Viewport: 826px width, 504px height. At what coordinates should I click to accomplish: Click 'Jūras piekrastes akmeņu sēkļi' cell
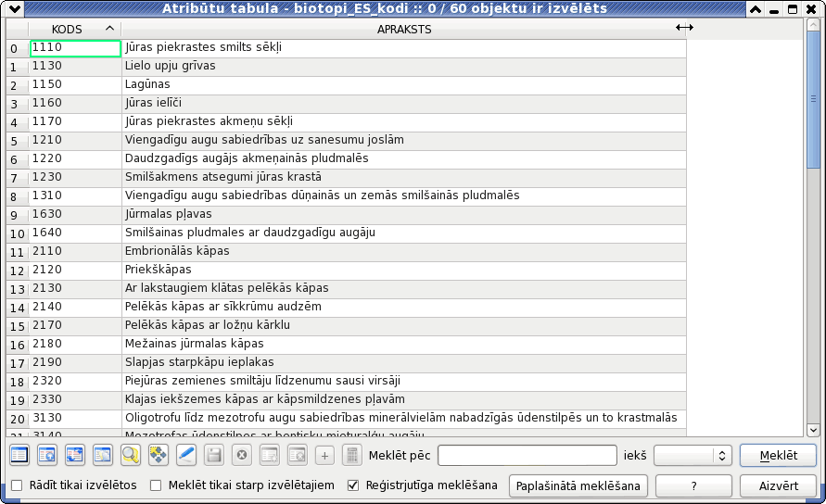pyautogui.click(x=403, y=121)
